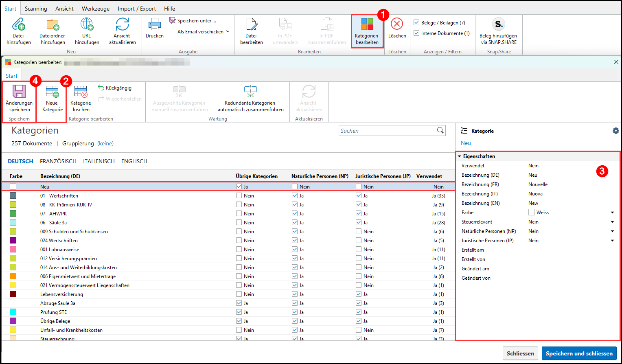Collapse the Eigenschaften section
The width and height of the screenshot is (622, 364).
460,156
